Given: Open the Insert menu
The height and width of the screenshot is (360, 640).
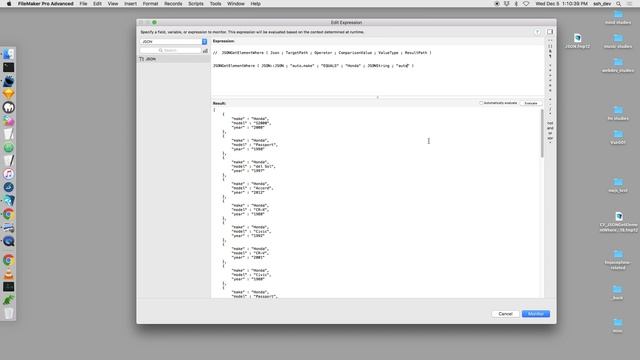Looking at the screenshot, I should pos(130,4).
